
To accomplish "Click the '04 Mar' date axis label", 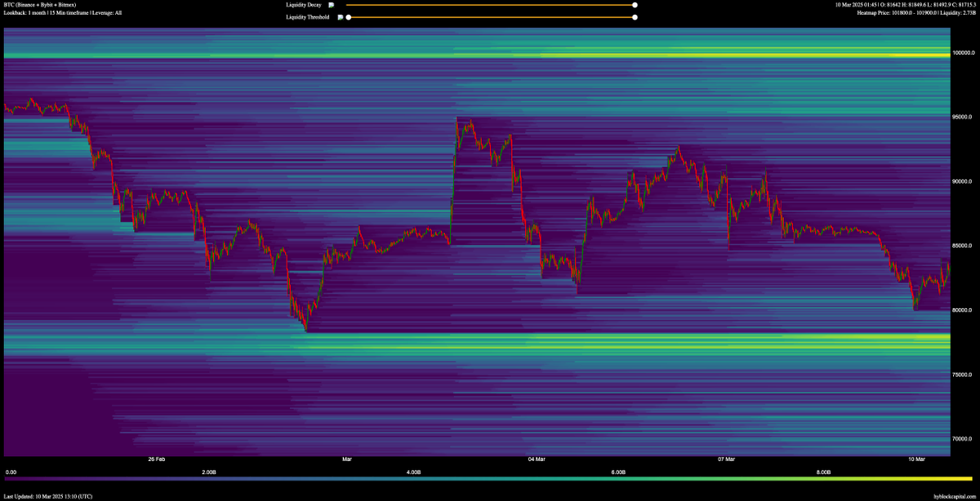I will (x=537, y=459).
